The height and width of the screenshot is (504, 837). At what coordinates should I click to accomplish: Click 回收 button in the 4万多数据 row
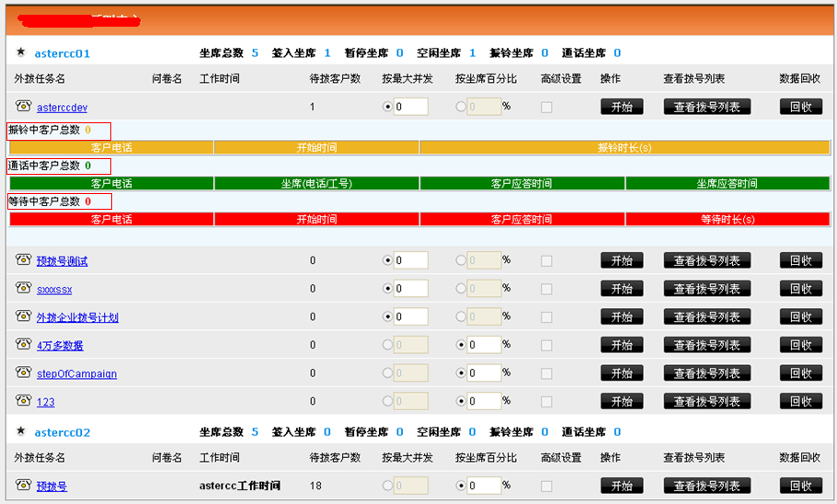[800, 346]
